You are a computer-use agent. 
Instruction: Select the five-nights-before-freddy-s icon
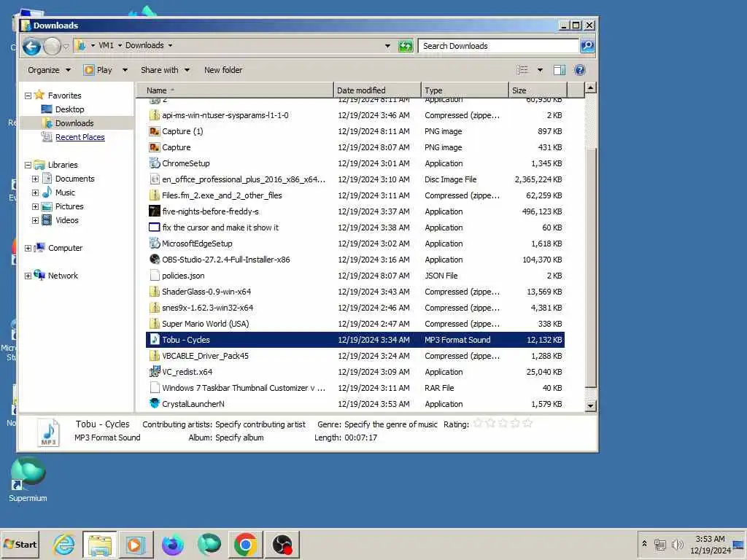[x=155, y=211]
